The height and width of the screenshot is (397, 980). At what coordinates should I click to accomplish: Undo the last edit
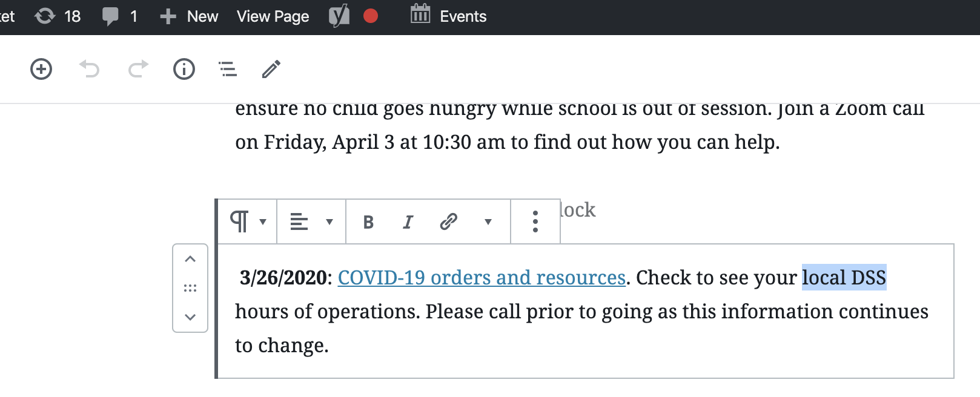(90, 69)
